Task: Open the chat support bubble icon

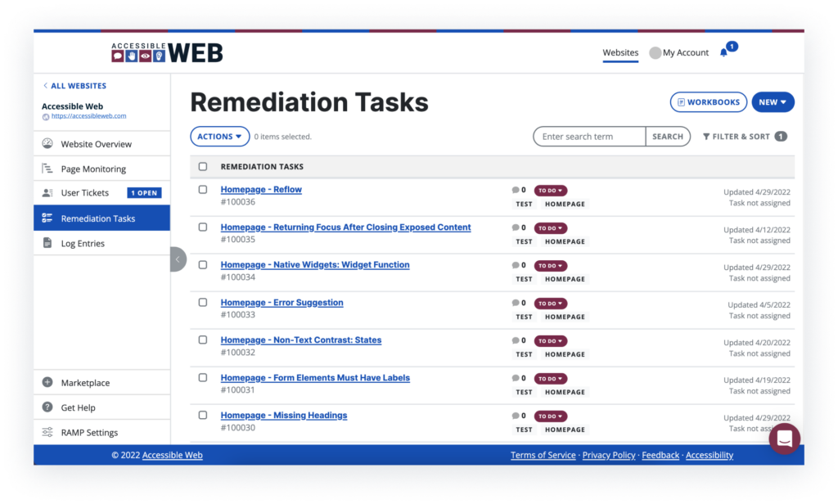Action: [x=784, y=439]
